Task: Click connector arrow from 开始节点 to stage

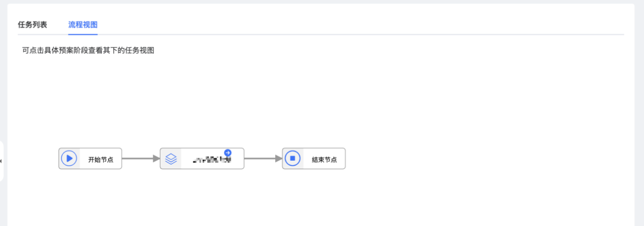Action: (141, 159)
